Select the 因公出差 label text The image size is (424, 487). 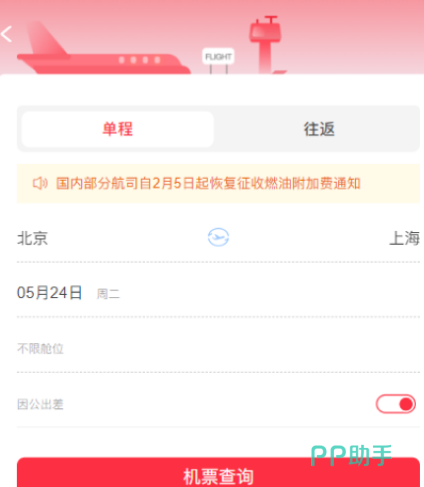pos(40,404)
